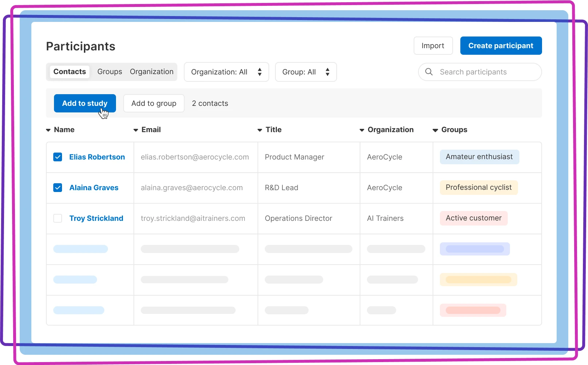Uncheck Alaina Graves' checkbox
Screen dimensions: 588x365
(x=58, y=188)
